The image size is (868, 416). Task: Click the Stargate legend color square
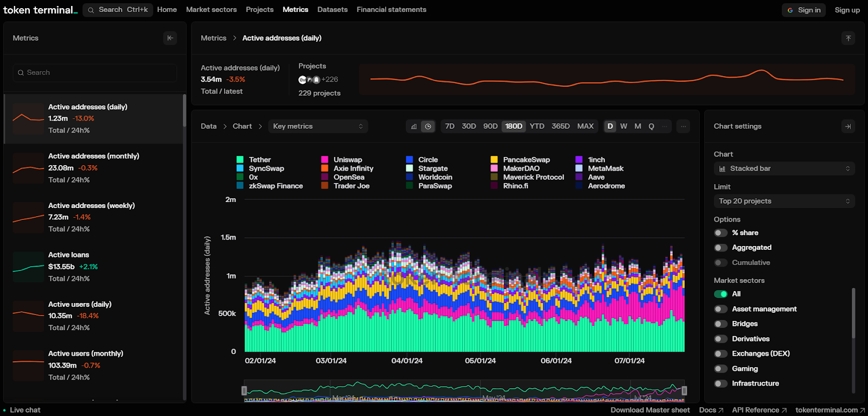(410, 168)
